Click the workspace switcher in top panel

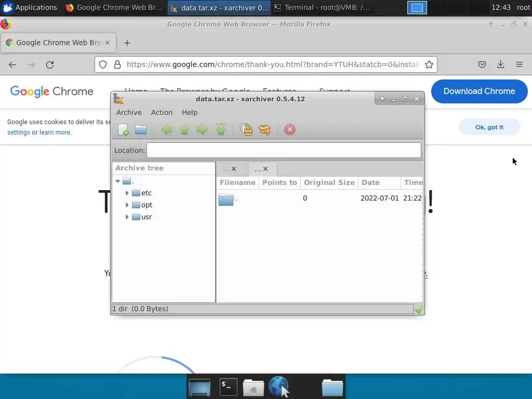(x=417, y=7)
